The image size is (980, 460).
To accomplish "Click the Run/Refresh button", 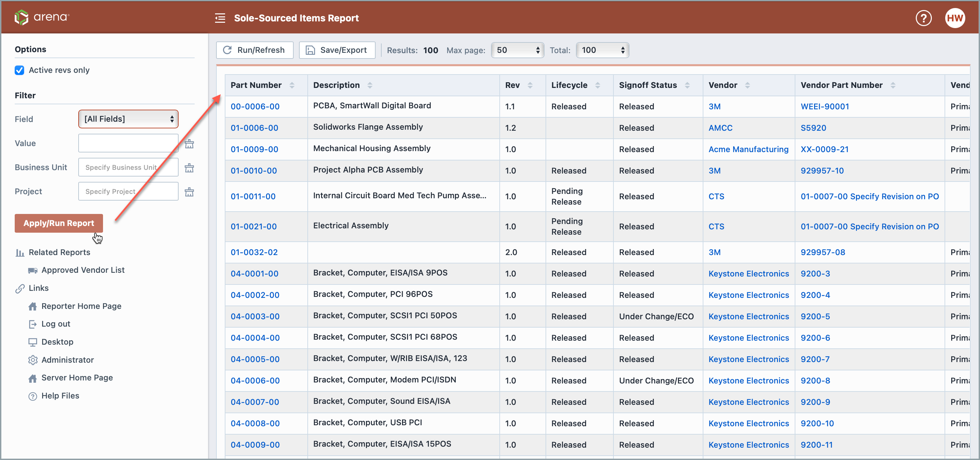I will [255, 50].
